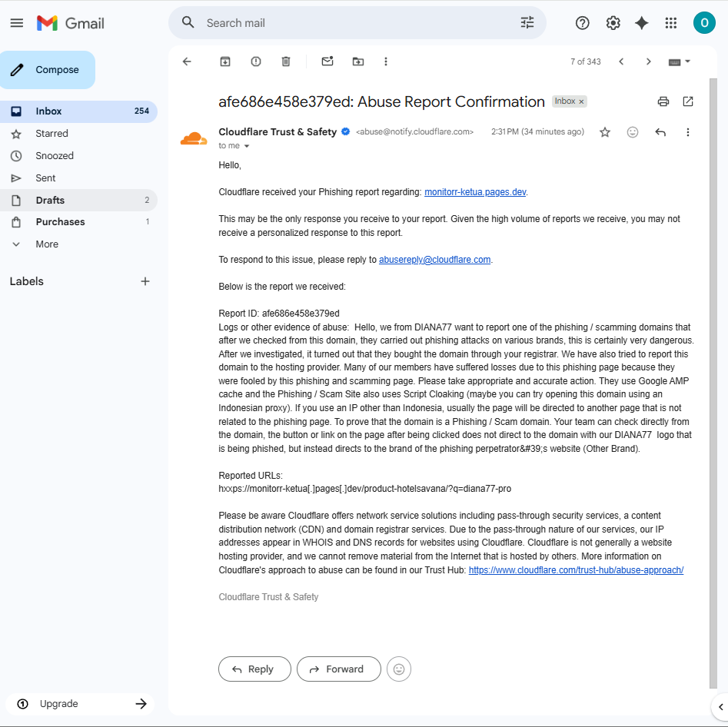
Task: Click the Upgrade storage button
Action: tap(80, 704)
